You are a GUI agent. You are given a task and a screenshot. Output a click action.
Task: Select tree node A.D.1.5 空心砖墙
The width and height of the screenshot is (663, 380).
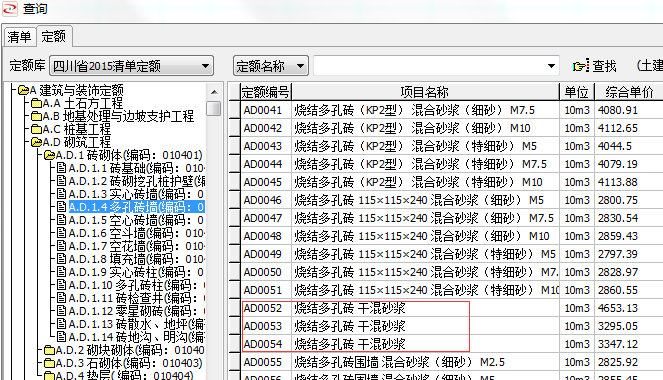[136, 220]
